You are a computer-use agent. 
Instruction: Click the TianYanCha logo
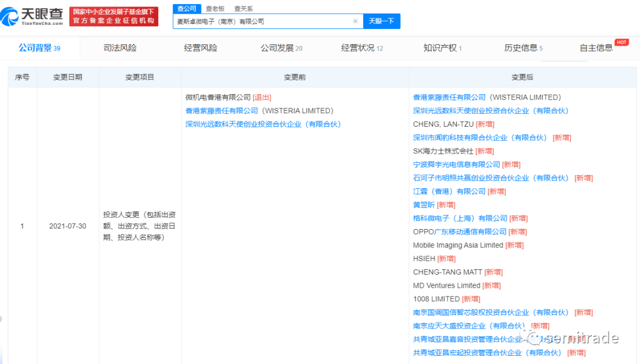coord(32,17)
